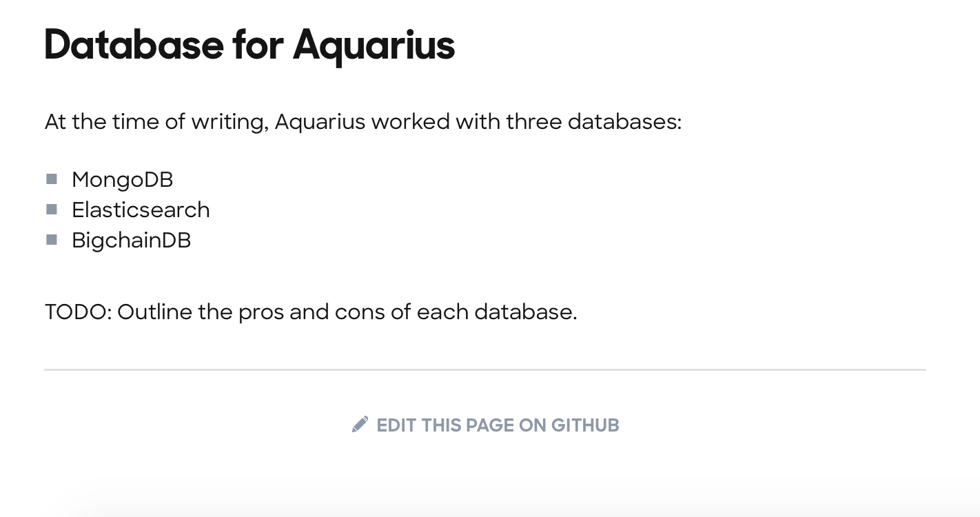Click the Database for Aquarius page heading
Image resolution: width=980 pixels, height=517 pixels.
coord(249,45)
